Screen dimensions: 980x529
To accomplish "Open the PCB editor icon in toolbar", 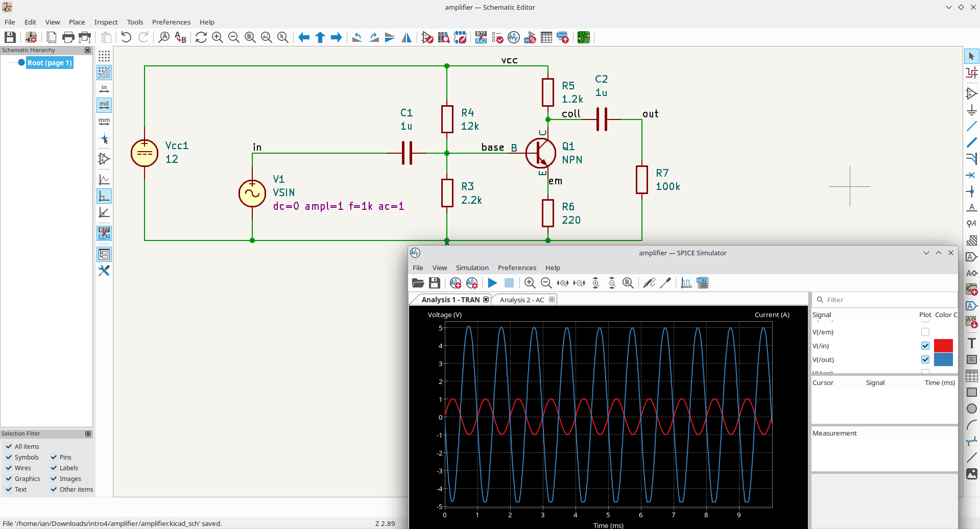I will click(x=584, y=37).
